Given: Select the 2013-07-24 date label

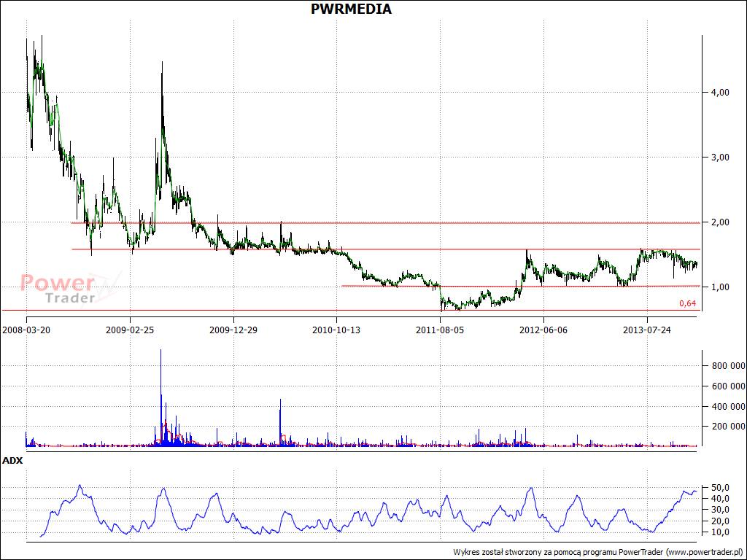Looking at the screenshot, I should (647, 330).
